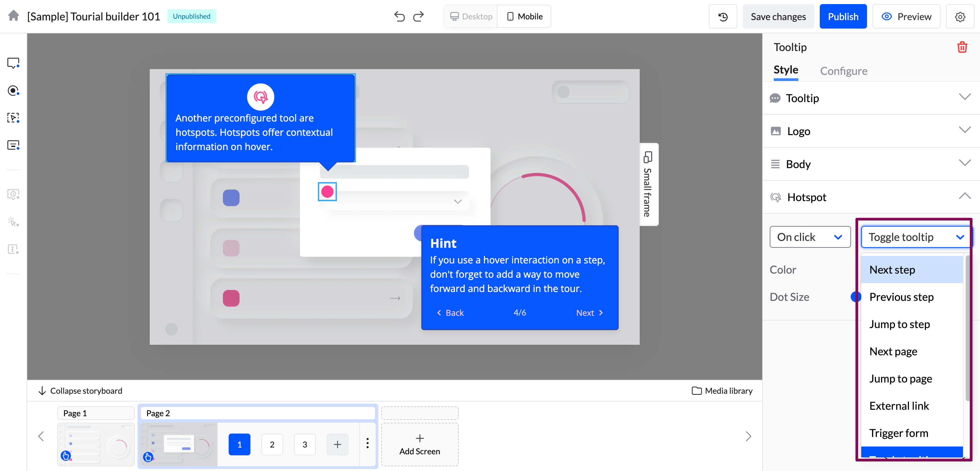Click Save changes button
Viewport: 980px width, 471px height.
[778, 17]
